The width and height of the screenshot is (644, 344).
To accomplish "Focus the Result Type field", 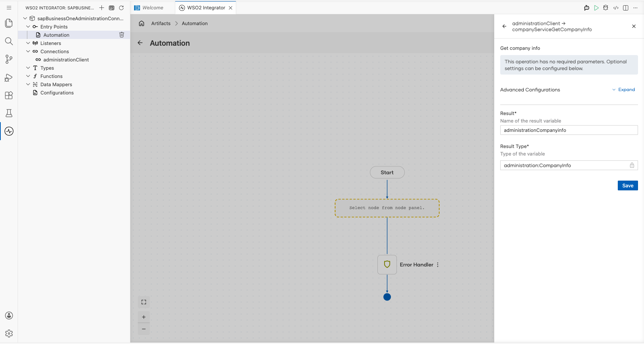I will pyautogui.click(x=569, y=165).
